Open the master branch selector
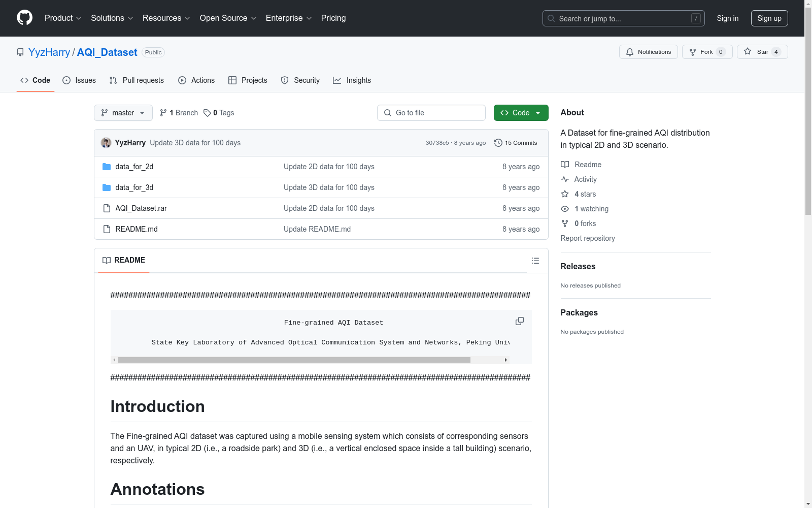Image resolution: width=812 pixels, height=508 pixels. pos(123,113)
